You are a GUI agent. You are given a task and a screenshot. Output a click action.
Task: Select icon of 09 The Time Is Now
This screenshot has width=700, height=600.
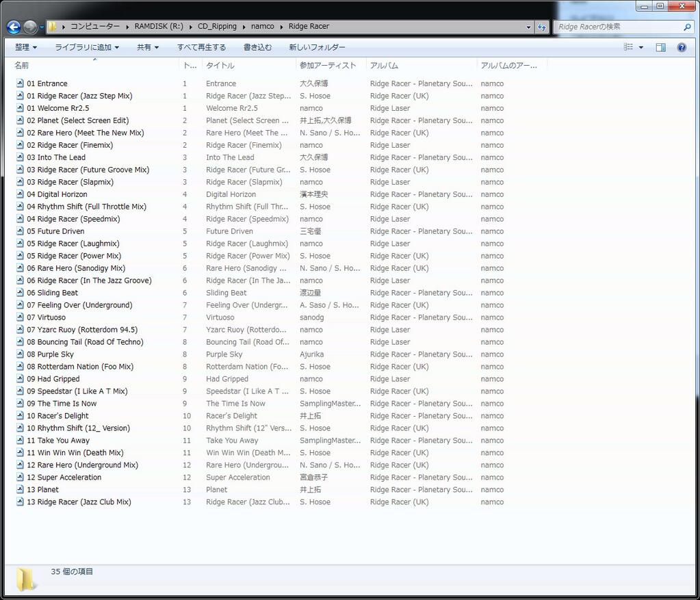point(20,403)
